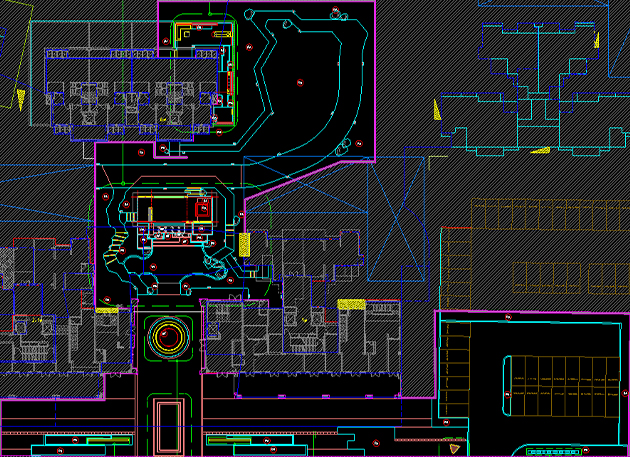630x457 pixels.
Task: Click the red square in central building
Action: coord(205,210)
